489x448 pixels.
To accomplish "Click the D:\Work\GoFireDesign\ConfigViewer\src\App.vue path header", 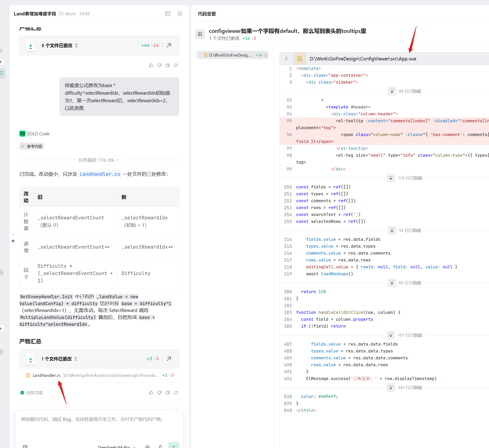I will click(x=363, y=59).
